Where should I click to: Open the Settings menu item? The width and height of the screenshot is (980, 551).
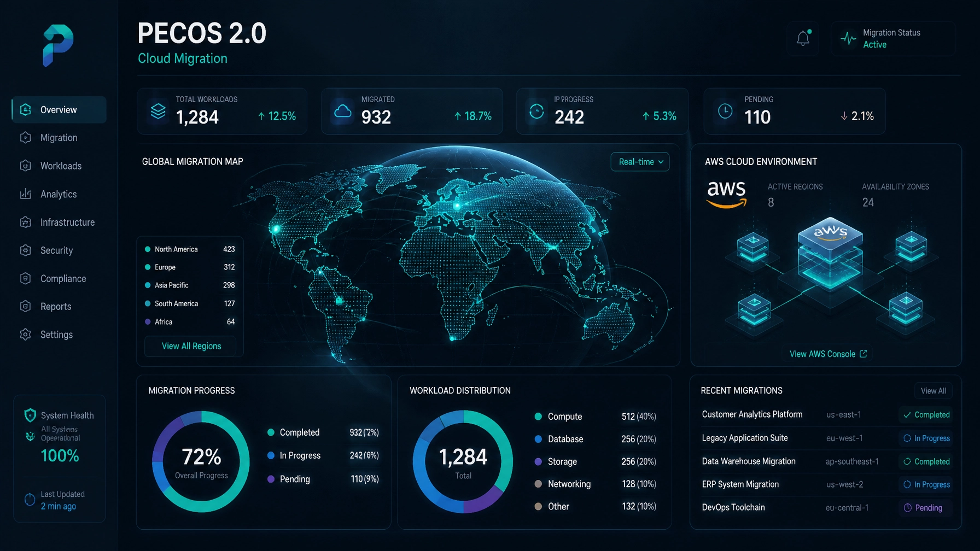click(x=59, y=335)
